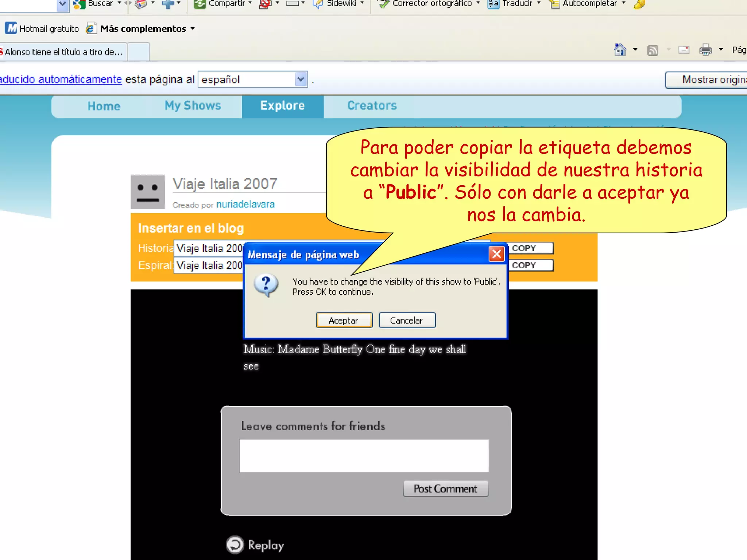
Task: Open the Sidewiki toolbar icon
Action: [317, 4]
